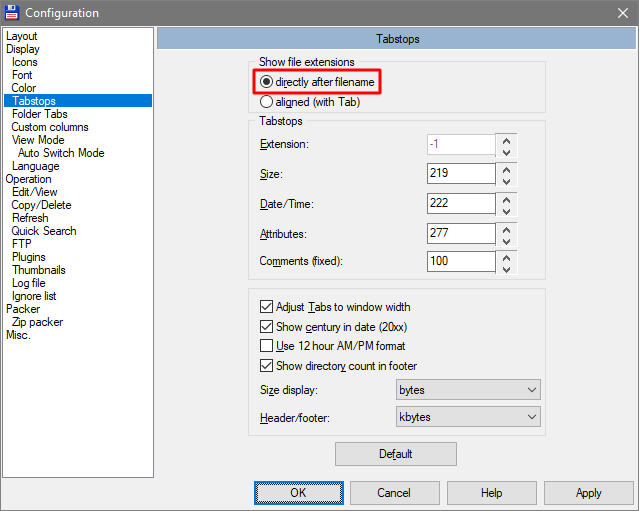Select 'directly after filename' radio option

(266, 82)
